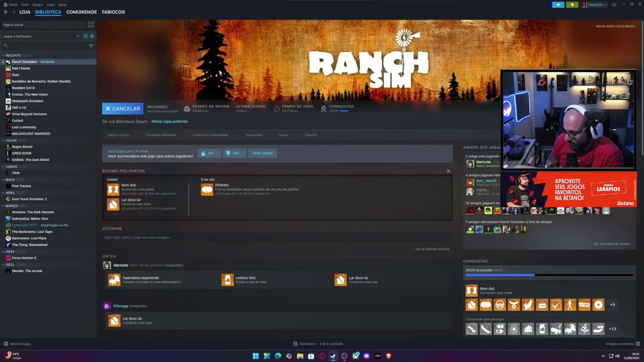Open the steering wheel achievement icon
This screenshot has width=644, height=362.
[x=500, y=305]
